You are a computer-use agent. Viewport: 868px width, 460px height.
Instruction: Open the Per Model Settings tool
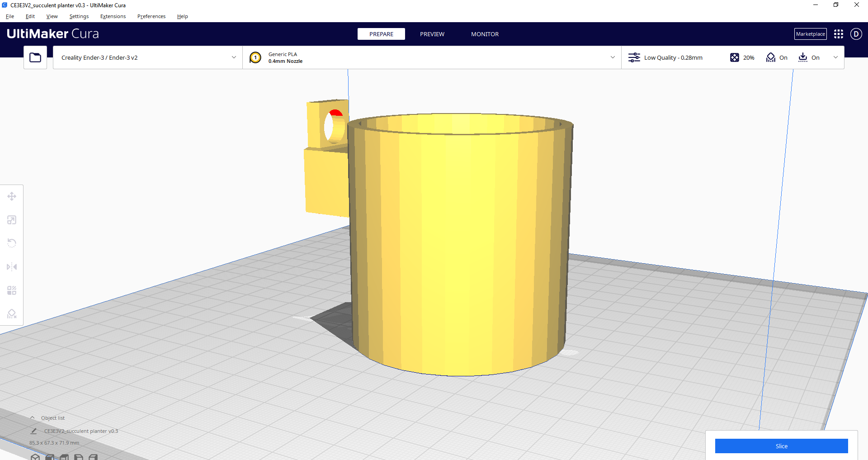12,290
